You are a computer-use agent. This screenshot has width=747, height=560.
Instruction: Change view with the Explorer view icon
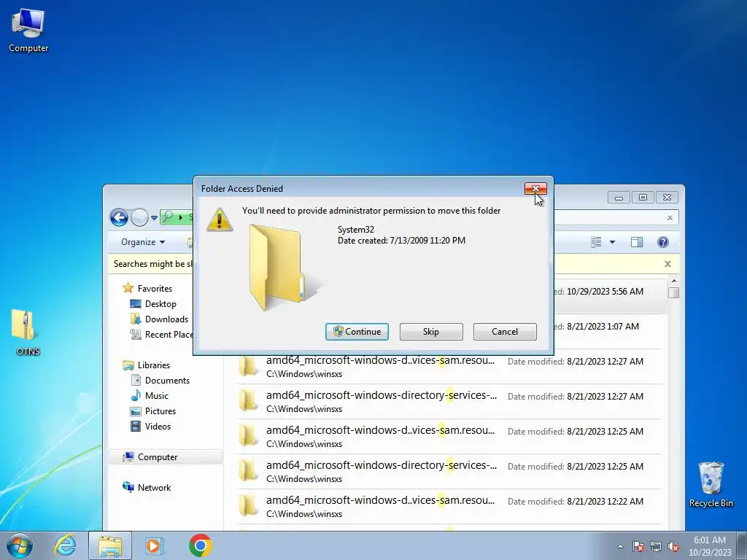(x=596, y=242)
